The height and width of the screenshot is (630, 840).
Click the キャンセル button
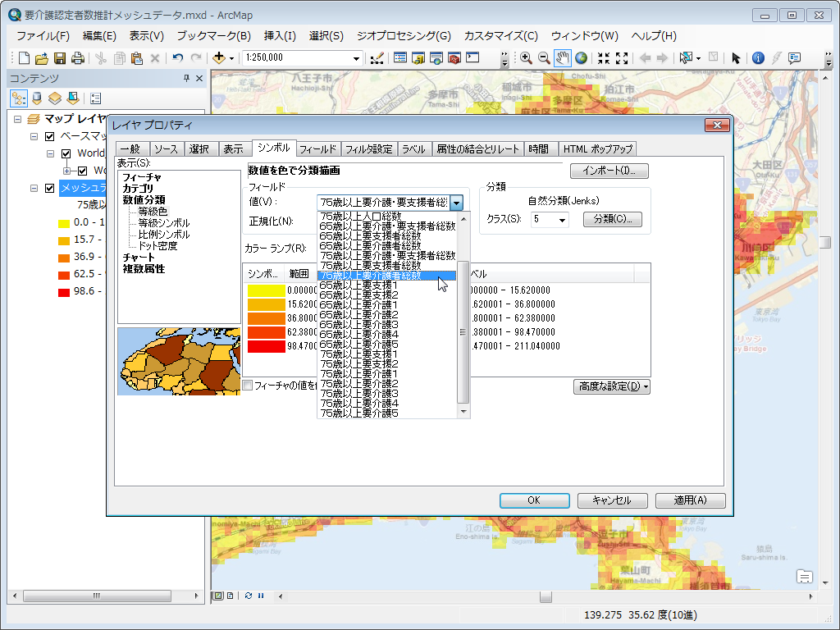pyautogui.click(x=612, y=500)
